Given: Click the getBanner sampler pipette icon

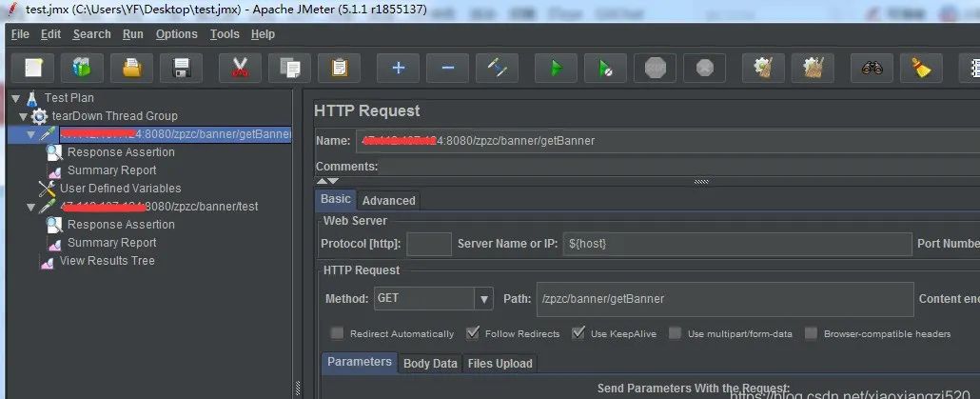Looking at the screenshot, I should pyautogui.click(x=48, y=134).
